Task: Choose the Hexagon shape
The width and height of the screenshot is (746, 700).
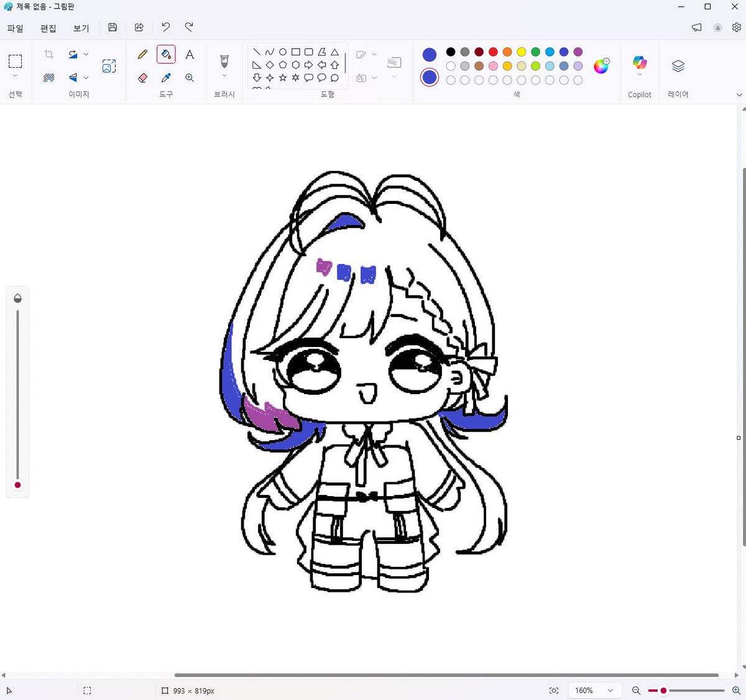Action: pyautogui.click(x=296, y=65)
